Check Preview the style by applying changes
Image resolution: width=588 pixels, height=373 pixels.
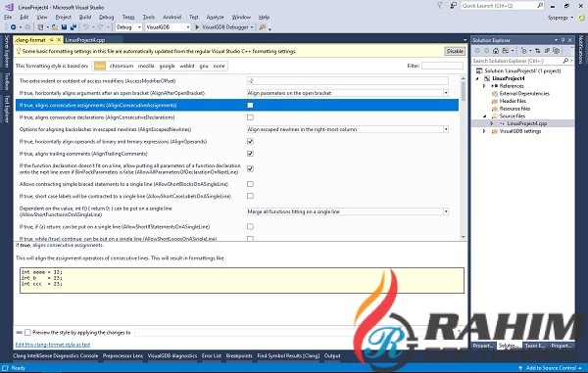pos(27,332)
